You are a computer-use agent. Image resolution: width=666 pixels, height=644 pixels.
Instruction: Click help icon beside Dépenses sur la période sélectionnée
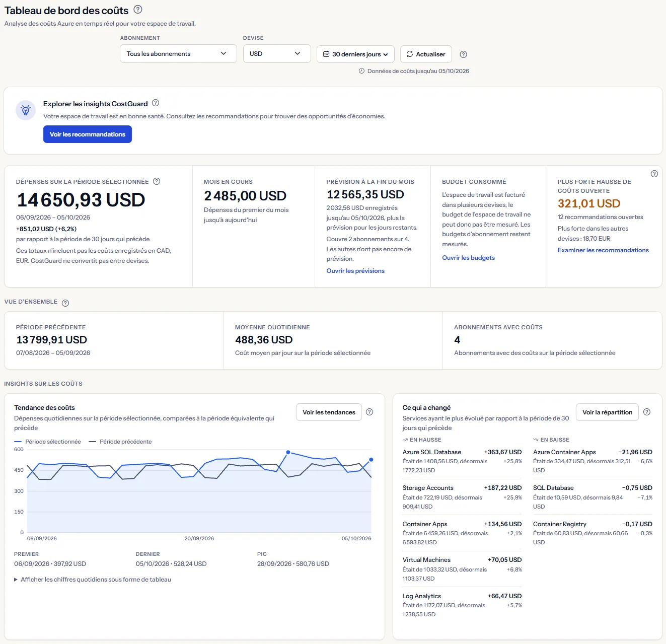pyautogui.click(x=157, y=181)
